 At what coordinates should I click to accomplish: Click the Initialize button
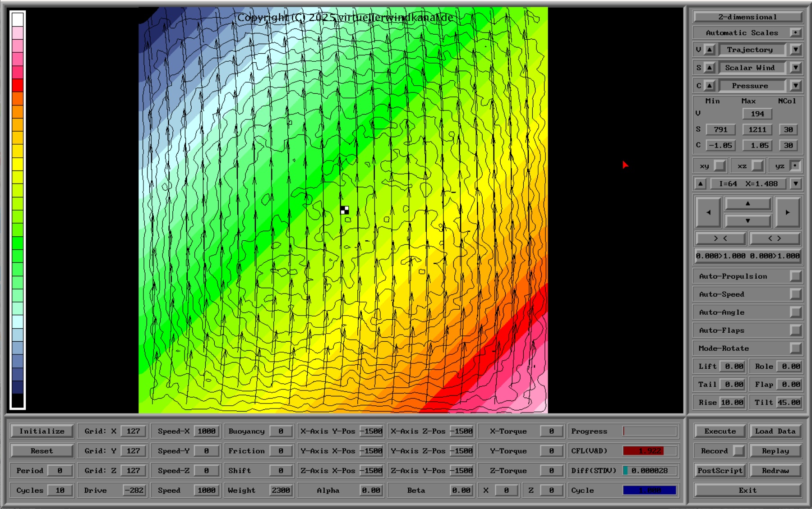coord(42,431)
